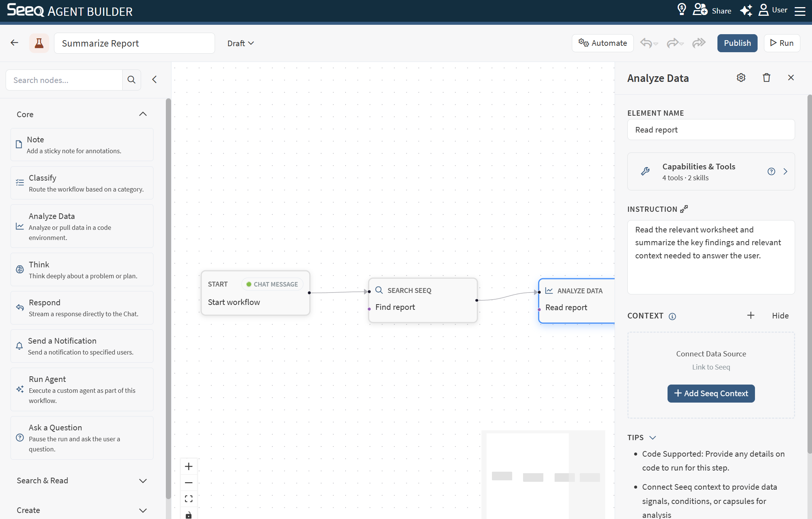Click the Share people icon
Viewport: 812px width, 519px height.
click(700, 10)
